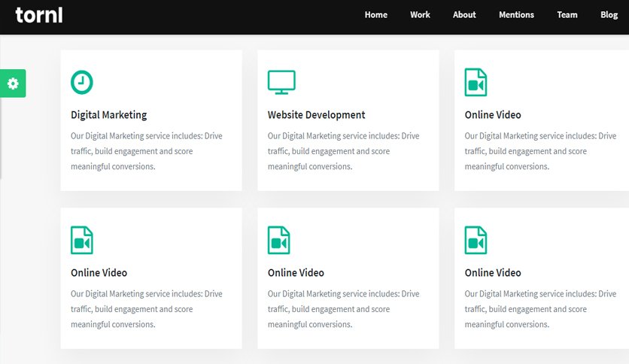Open the About menu item
Viewport: 629px width, 364px height.
(464, 15)
